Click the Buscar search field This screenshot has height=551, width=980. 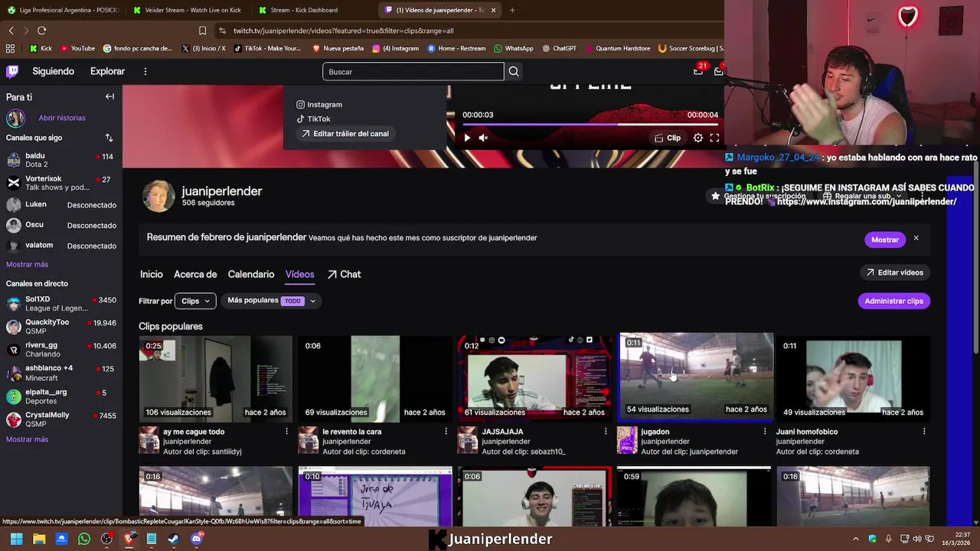pos(413,72)
